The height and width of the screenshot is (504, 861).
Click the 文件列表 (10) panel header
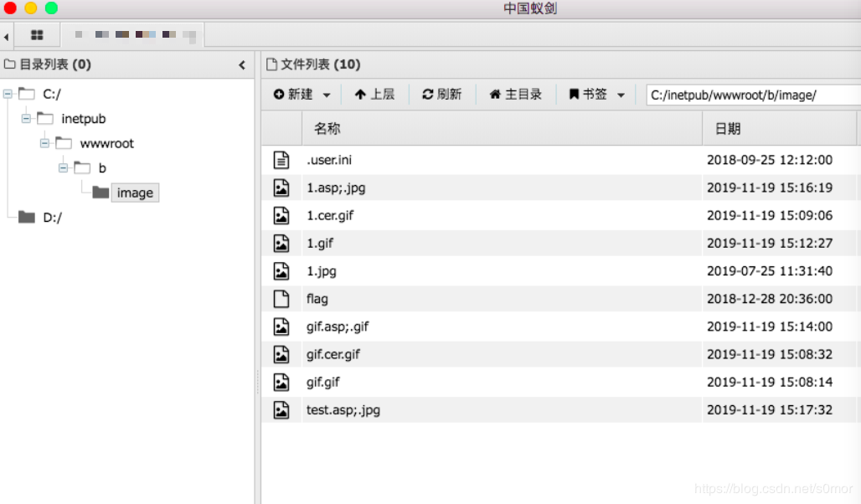(313, 64)
